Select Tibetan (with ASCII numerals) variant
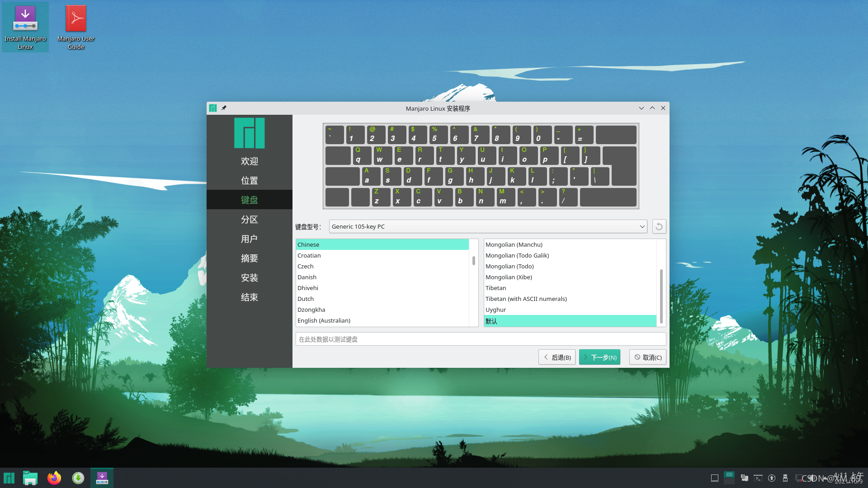Image resolution: width=868 pixels, height=488 pixels. 570,299
